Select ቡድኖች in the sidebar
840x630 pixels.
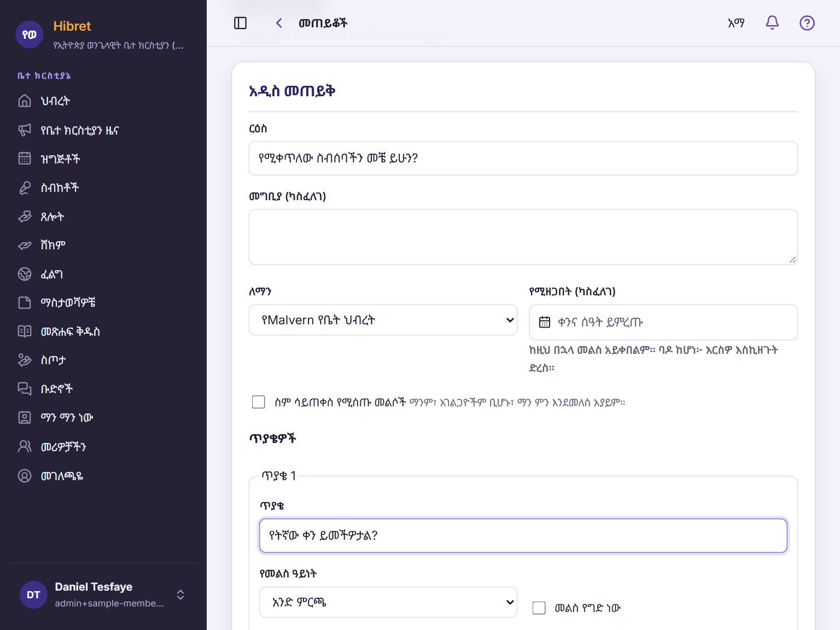(x=103, y=389)
